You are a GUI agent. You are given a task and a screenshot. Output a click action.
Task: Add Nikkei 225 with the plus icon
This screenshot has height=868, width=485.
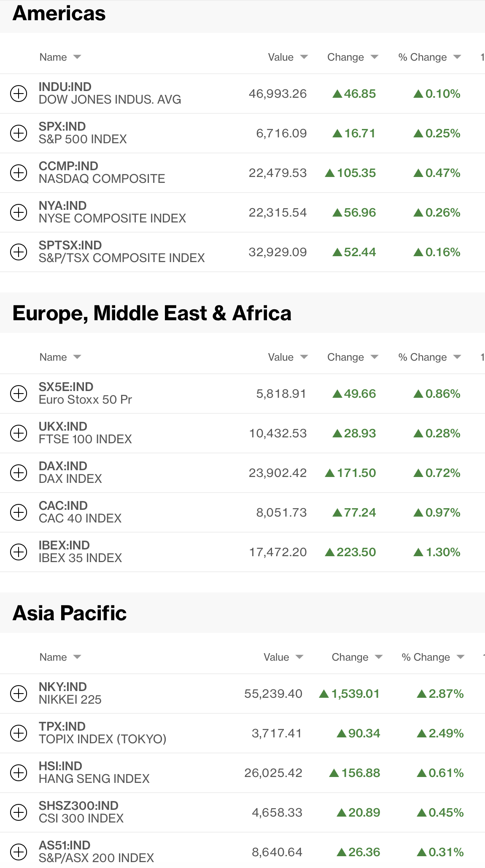(x=19, y=694)
